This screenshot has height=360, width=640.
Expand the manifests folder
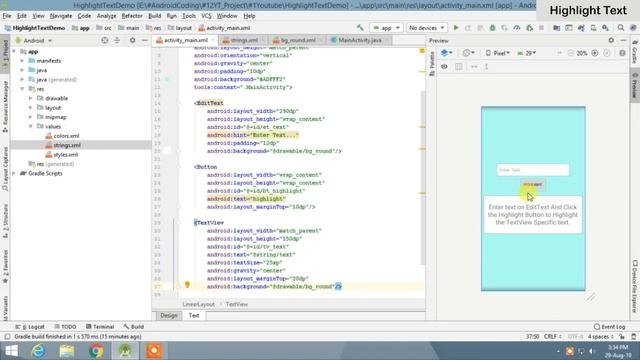click(x=22, y=61)
